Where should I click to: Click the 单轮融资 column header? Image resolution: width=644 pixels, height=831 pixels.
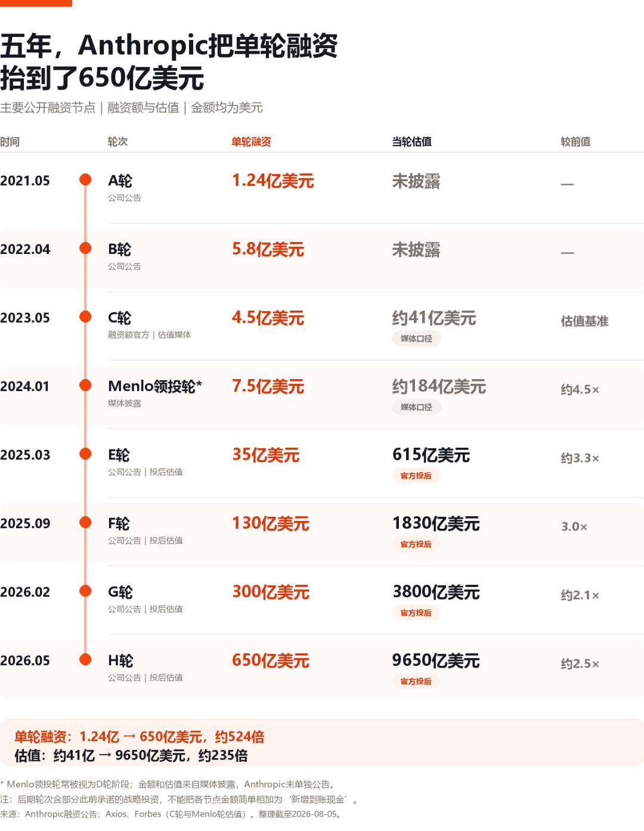pyautogui.click(x=251, y=142)
